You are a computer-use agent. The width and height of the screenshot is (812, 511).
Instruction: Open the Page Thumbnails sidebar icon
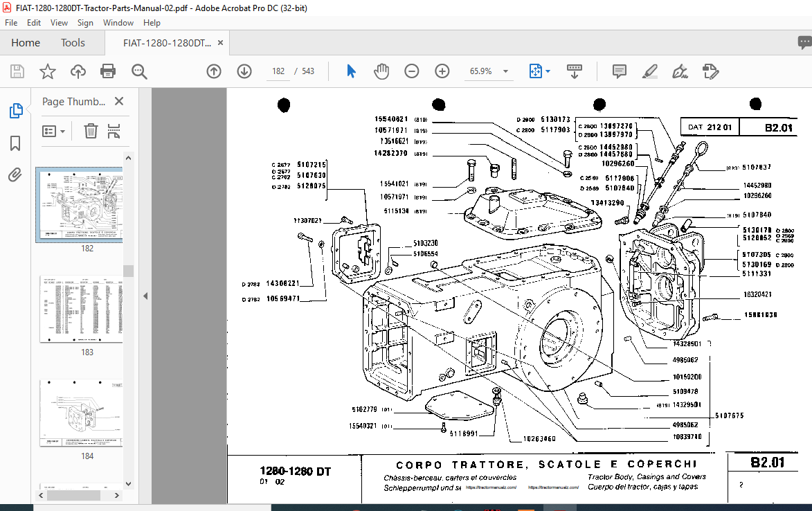[x=15, y=110]
